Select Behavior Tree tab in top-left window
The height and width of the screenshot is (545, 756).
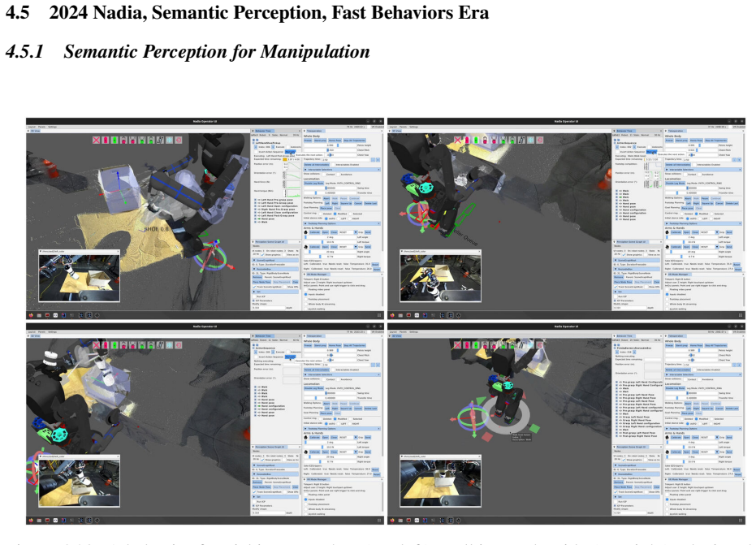click(265, 131)
